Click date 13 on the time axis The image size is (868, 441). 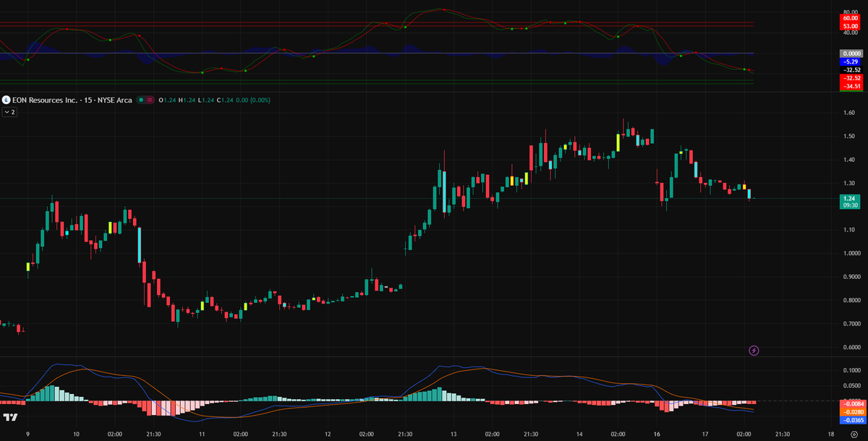click(454, 434)
